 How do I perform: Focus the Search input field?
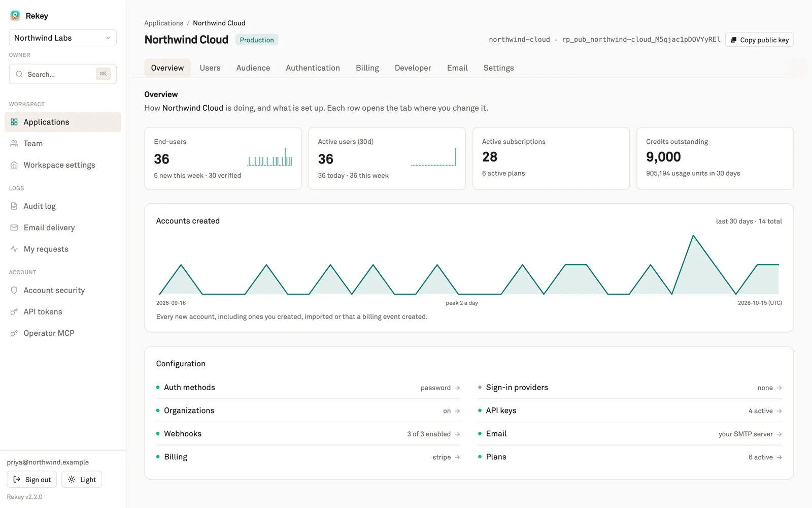pos(63,74)
